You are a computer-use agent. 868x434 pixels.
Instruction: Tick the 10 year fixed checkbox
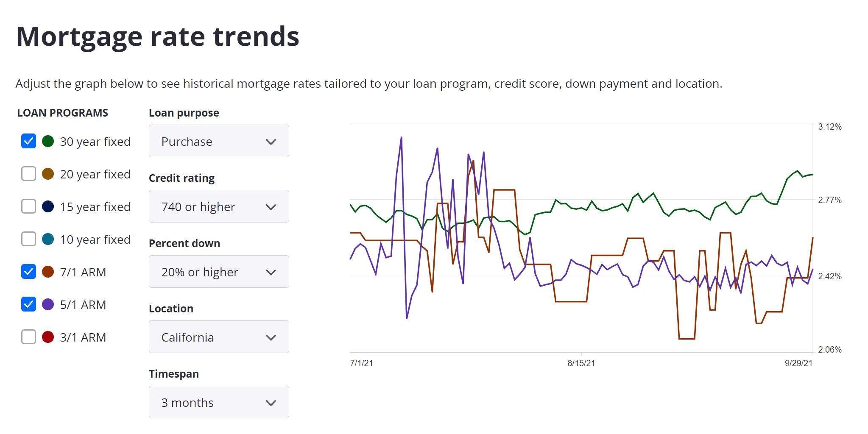point(28,239)
